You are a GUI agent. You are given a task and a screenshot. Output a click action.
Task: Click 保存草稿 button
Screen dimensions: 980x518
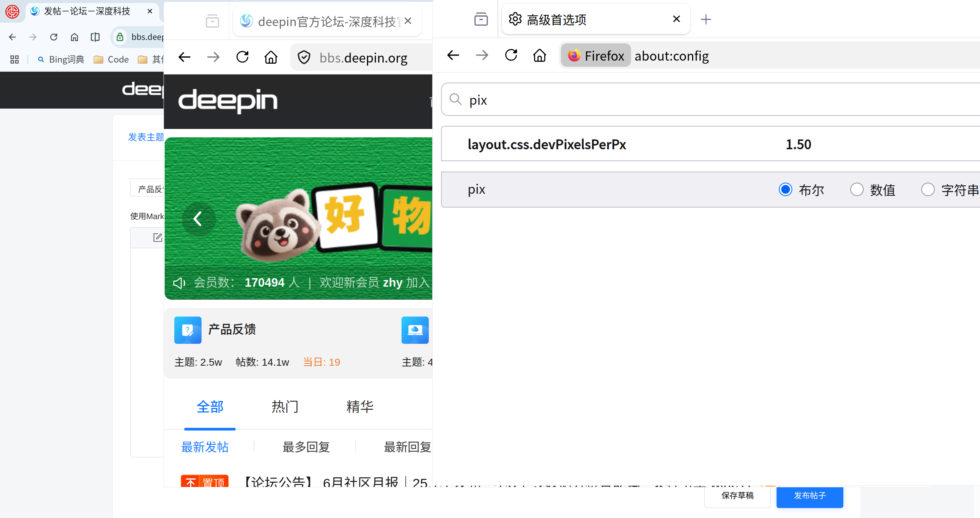point(737,497)
